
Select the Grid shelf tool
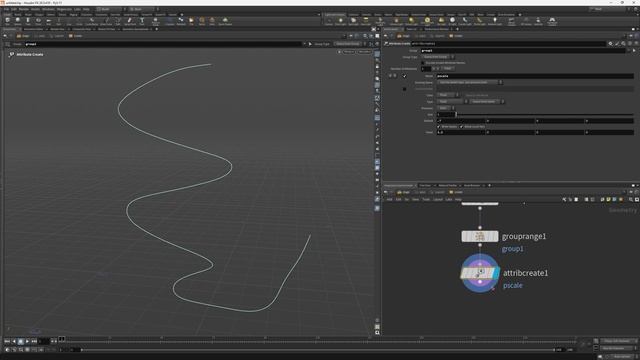pyautogui.click(x=49, y=21)
